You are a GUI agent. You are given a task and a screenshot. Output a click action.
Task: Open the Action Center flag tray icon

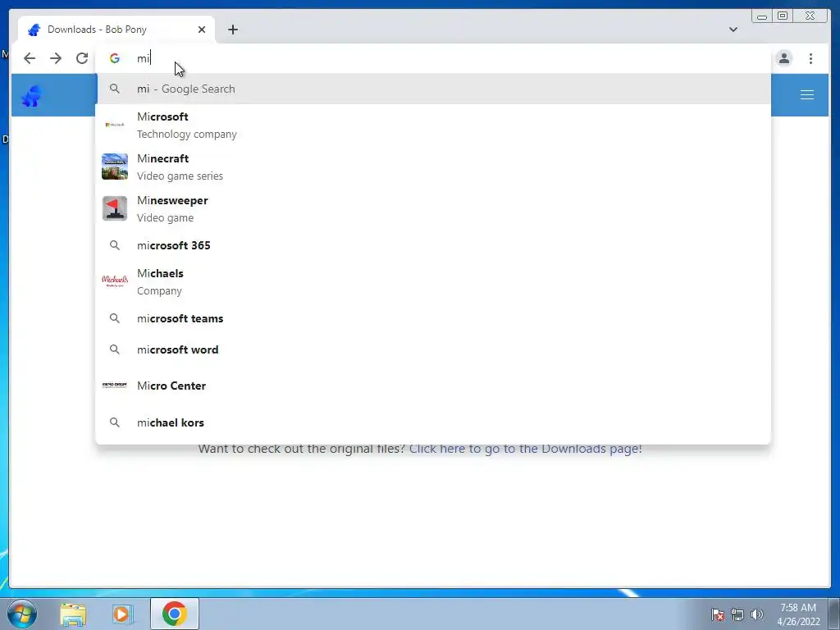click(x=717, y=614)
